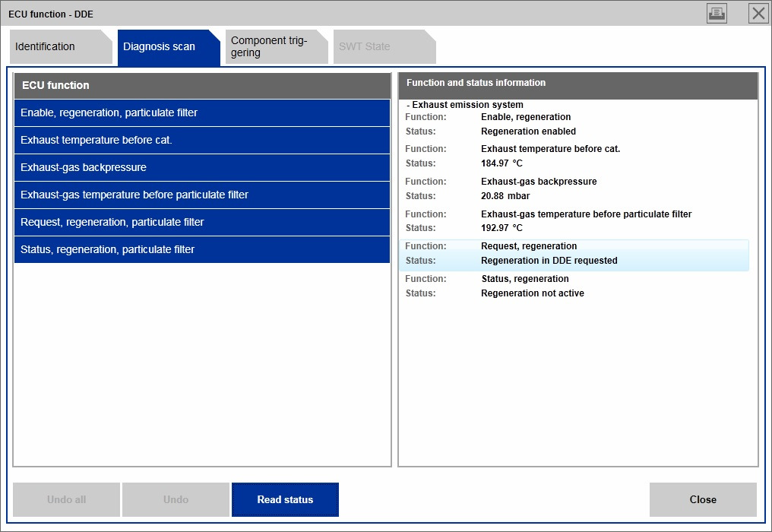The image size is (772, 532).
Task: Select Request, regeneration, particulate filter item
Action: 201,222
